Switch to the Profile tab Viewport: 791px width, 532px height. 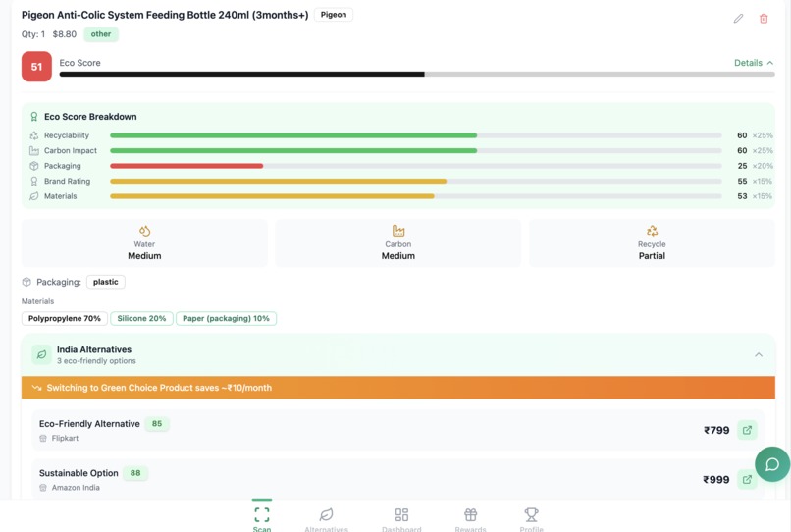click(531, 518)
